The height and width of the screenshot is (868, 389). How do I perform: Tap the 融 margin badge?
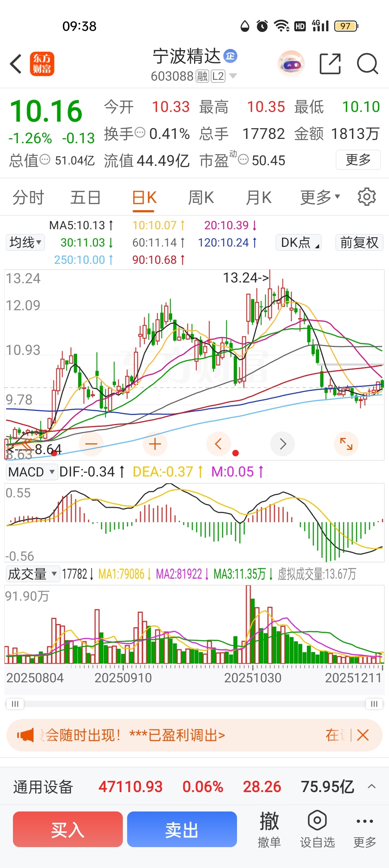click(202, 76)
